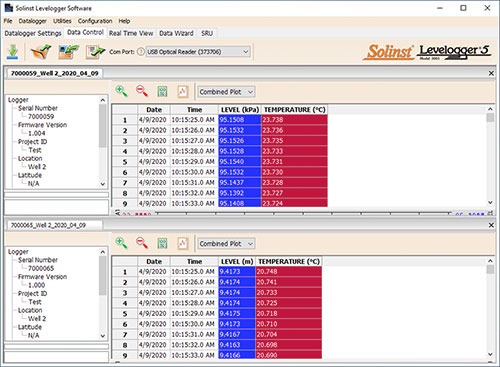
Task: Open the Help menu
Action: click(x=124, y=21)
